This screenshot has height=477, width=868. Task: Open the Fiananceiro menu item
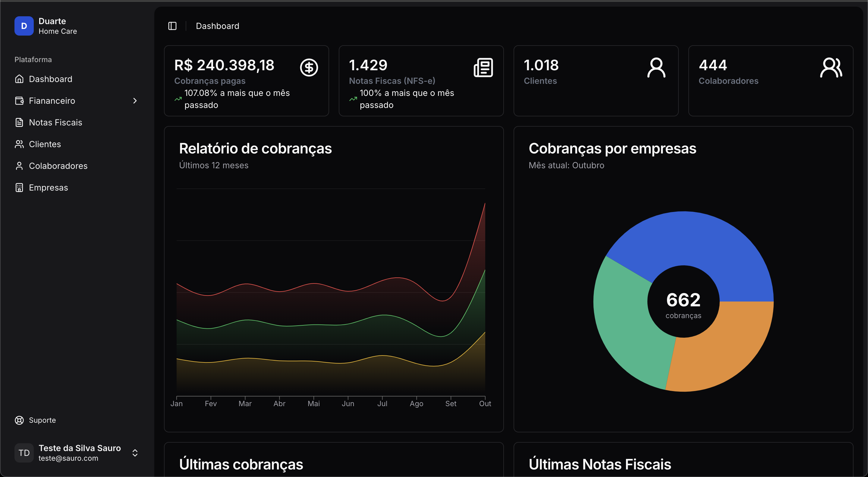pyautogui.click(x=77, y=100)
